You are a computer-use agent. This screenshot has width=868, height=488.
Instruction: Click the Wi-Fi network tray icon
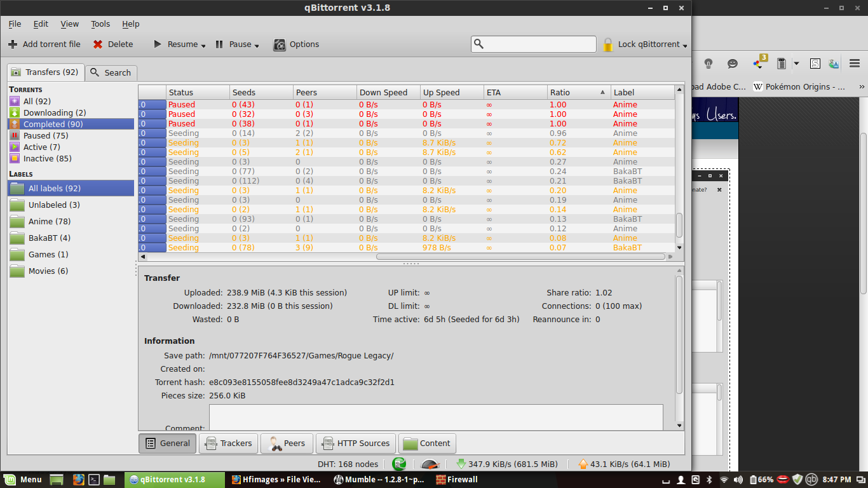point(724,480)
